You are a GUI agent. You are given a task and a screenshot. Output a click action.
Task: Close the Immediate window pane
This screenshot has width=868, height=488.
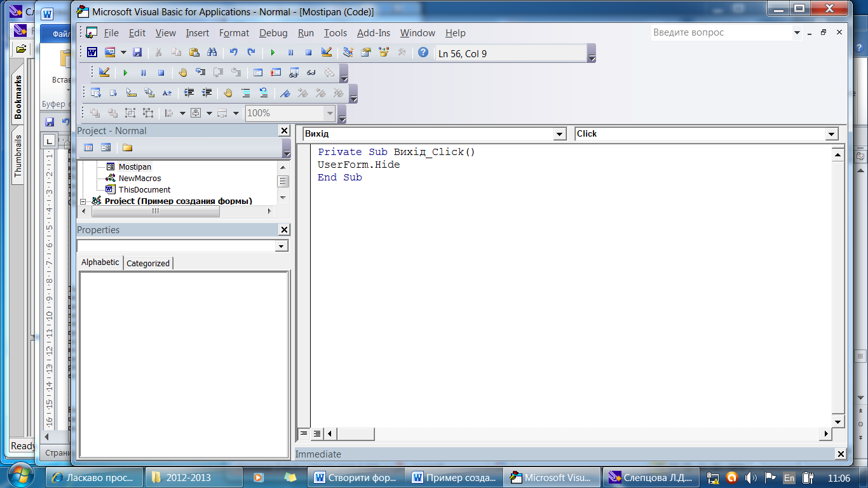(x=840, y=454)
